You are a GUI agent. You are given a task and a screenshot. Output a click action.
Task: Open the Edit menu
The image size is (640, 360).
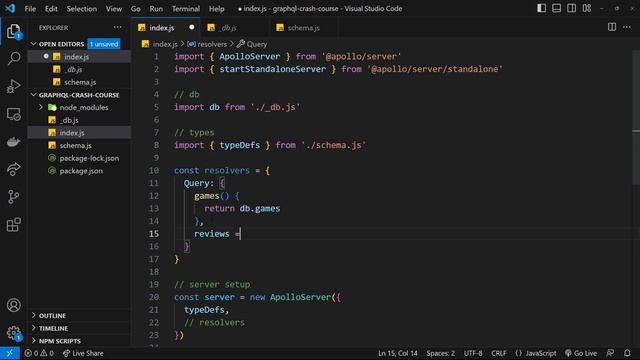(x=51, y=9)
